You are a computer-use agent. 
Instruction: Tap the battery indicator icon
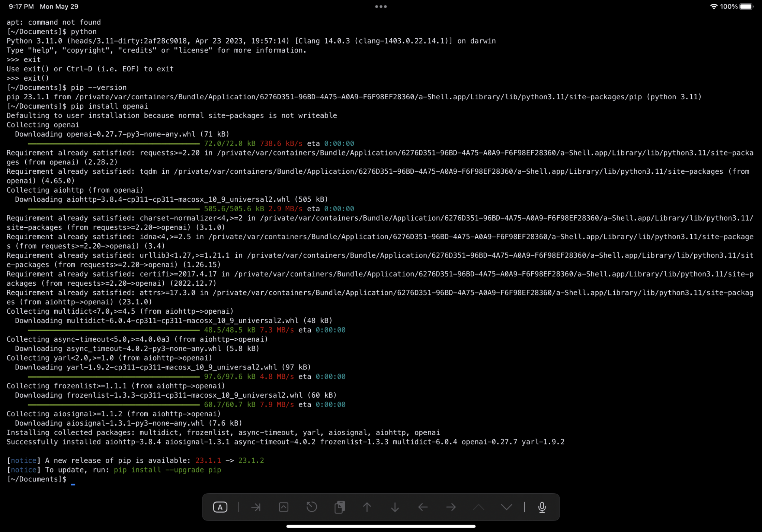(x=746, y=6)
